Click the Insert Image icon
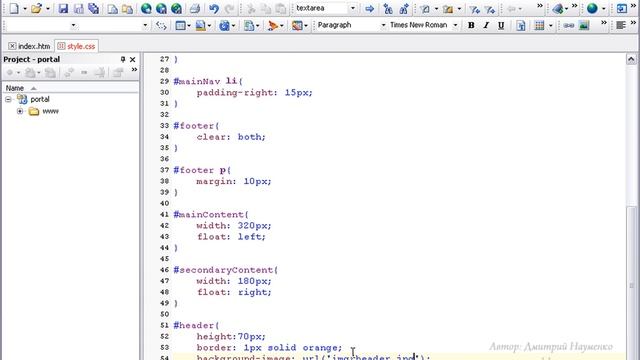 point(584,25)
